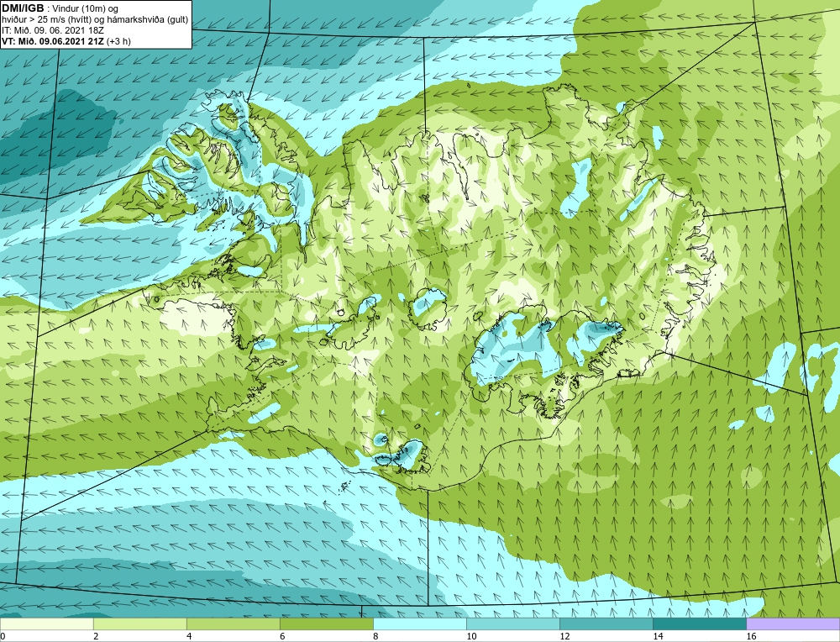The width and height of the screenshot is (840, 642).
Task: Click the legend value label 0
Action: point(3,636)
